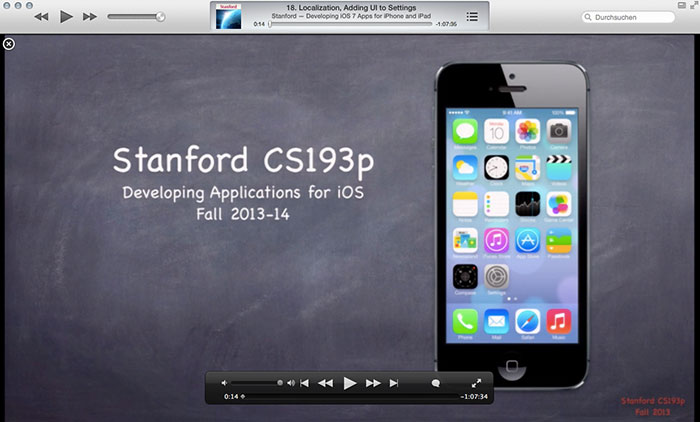Viewport: 700px width, 422px height.
Task: Play the video from the overlay controller
Action: click(x=350, y=383)
